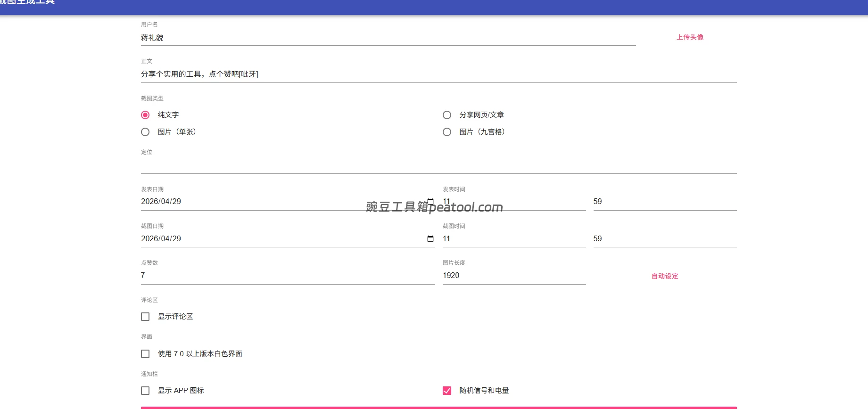Click into the 正文 text field
The width and height of the screenshot is (868, 409).
click(x=438, y=74)
